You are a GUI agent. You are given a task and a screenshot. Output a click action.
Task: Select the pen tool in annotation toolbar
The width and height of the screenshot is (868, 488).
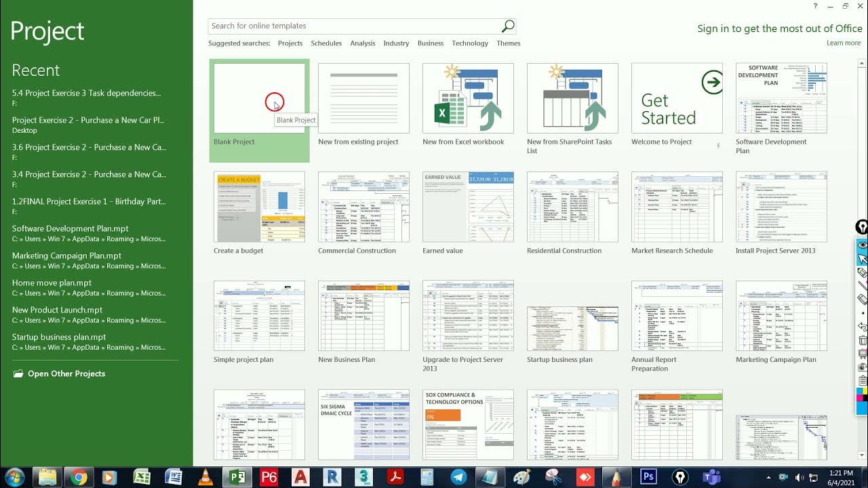pyautogui.click(x=863, y=272)
